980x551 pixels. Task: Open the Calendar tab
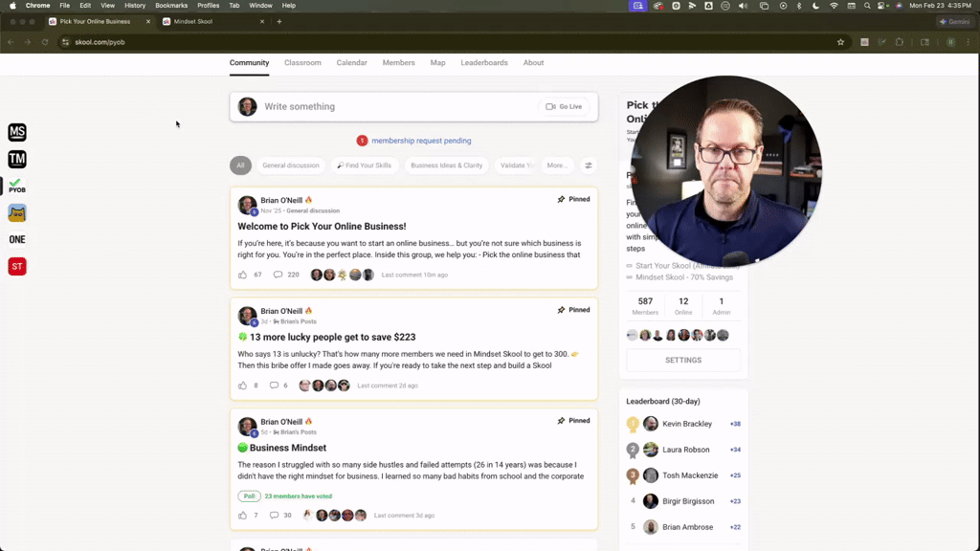click(352, 62)
